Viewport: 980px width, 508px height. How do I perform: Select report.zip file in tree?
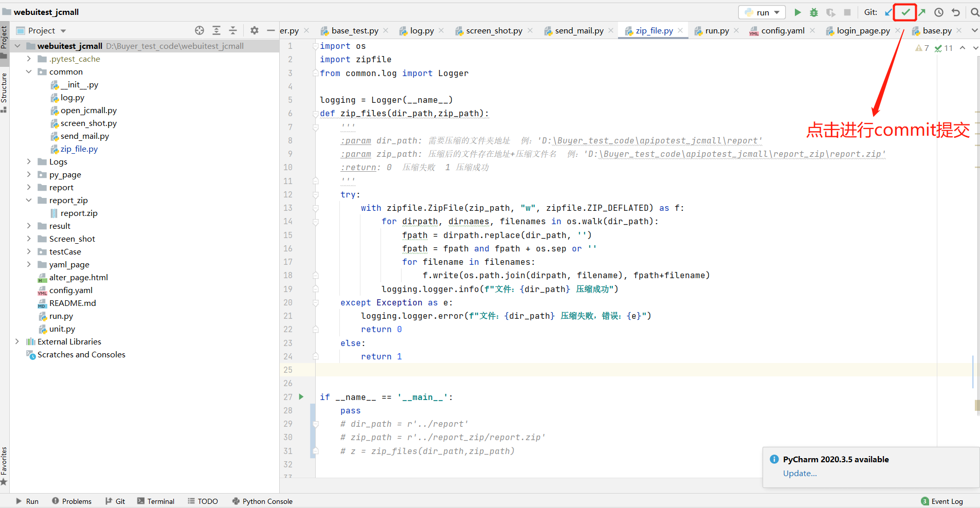click(79, 213)
